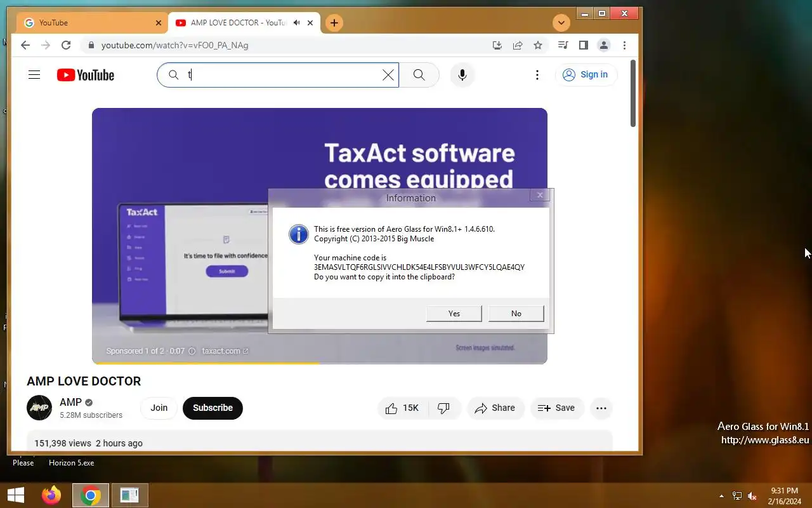Go back using browser back arrow
Image resolution: width=812 pixels, height=508 pixels.
coord(25,45)
